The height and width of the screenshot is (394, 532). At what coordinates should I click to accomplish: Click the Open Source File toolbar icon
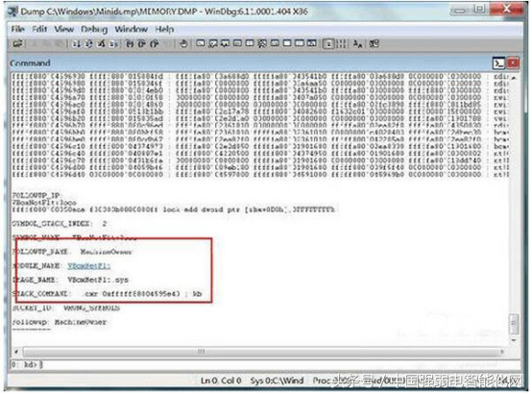(17, 43)
